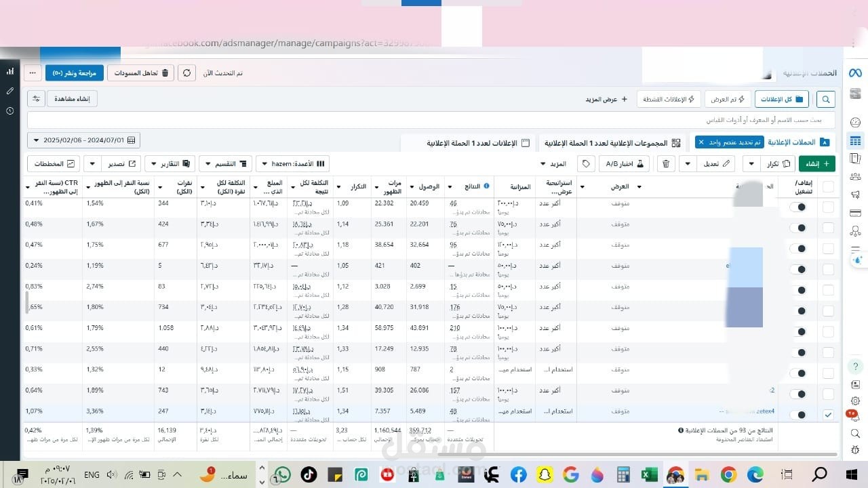Click the info icon beside النتائج header

[x=486, y=186]
